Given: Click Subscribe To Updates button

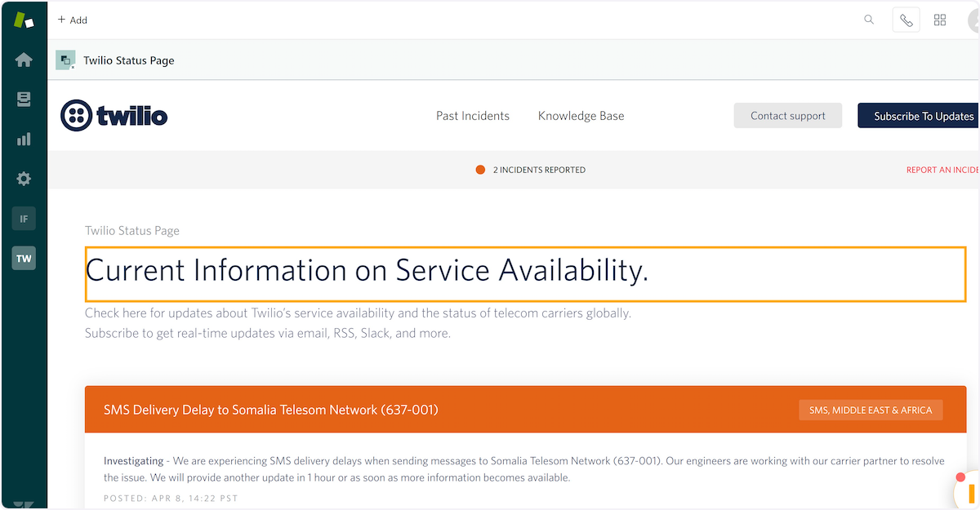Looking at the screenshot, I should [x=919, y=116].
